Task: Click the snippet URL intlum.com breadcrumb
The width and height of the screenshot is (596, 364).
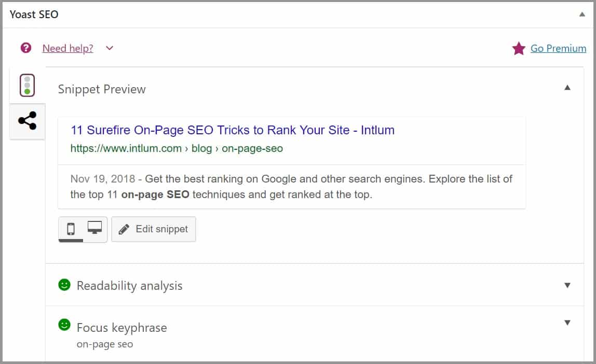Action: coord(177,148)
